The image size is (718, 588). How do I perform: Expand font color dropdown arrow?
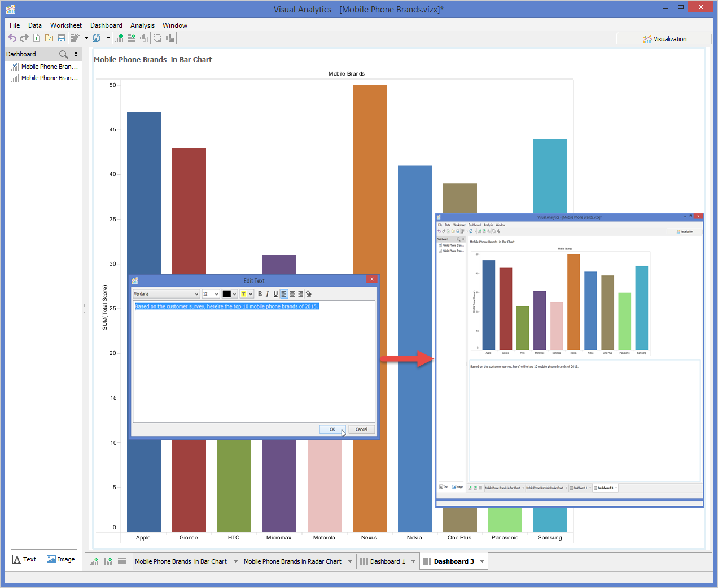[234, 294]
